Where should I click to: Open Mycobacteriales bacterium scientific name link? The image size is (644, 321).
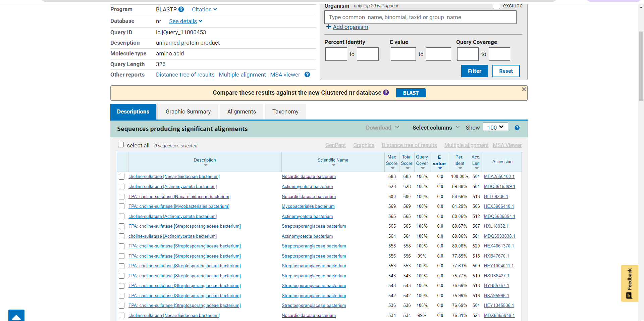click(308, 207)
